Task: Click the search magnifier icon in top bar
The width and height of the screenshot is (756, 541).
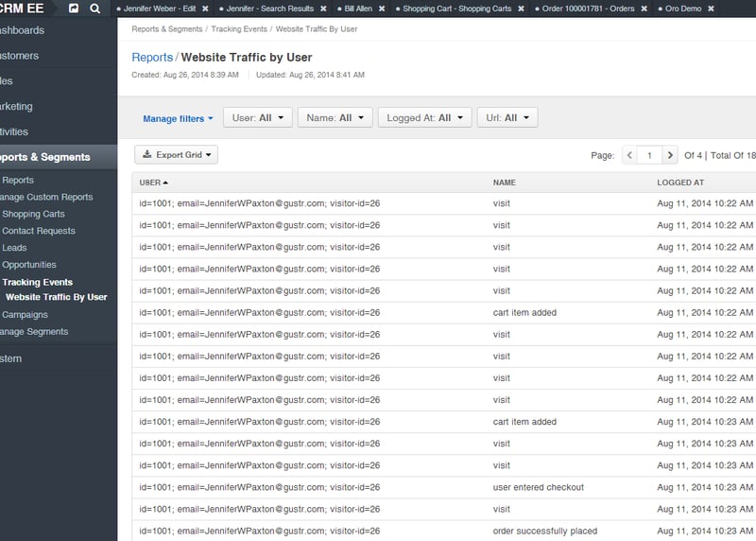Action: [94, 9]
